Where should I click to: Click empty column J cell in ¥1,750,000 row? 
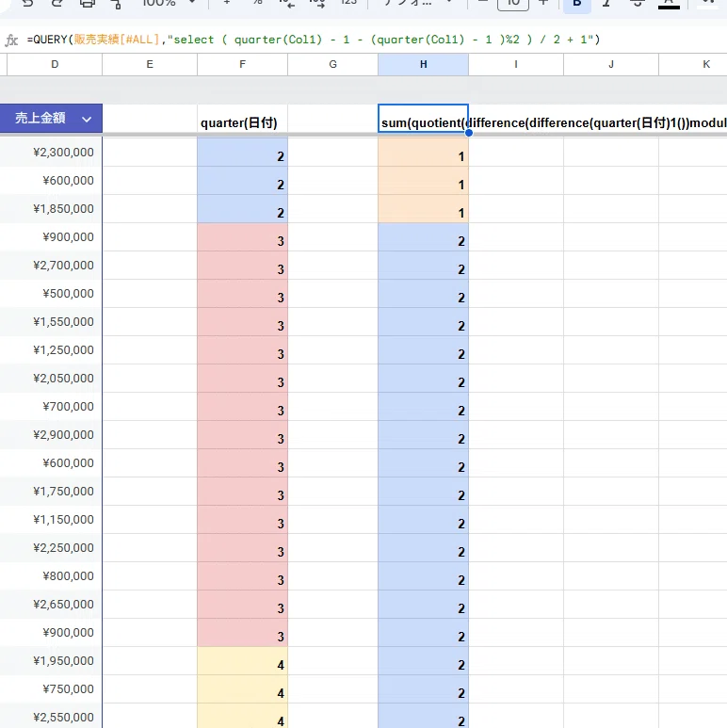click(611, 492)
